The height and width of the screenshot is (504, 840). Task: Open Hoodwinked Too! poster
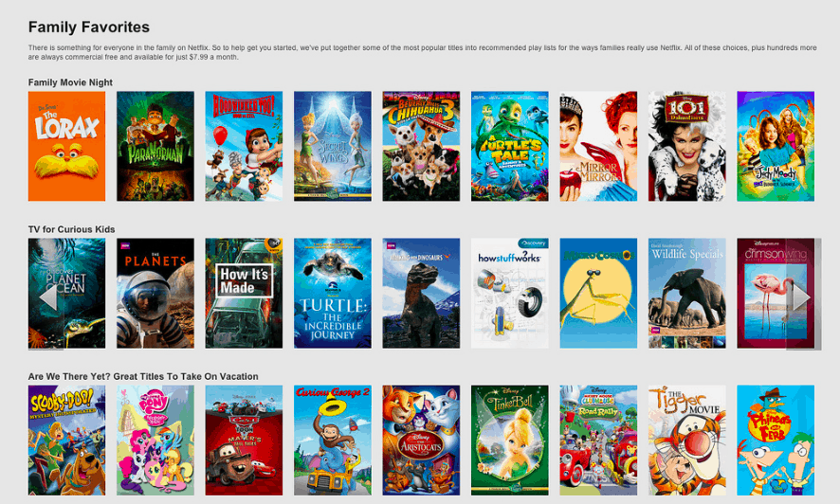coord(244,146)
